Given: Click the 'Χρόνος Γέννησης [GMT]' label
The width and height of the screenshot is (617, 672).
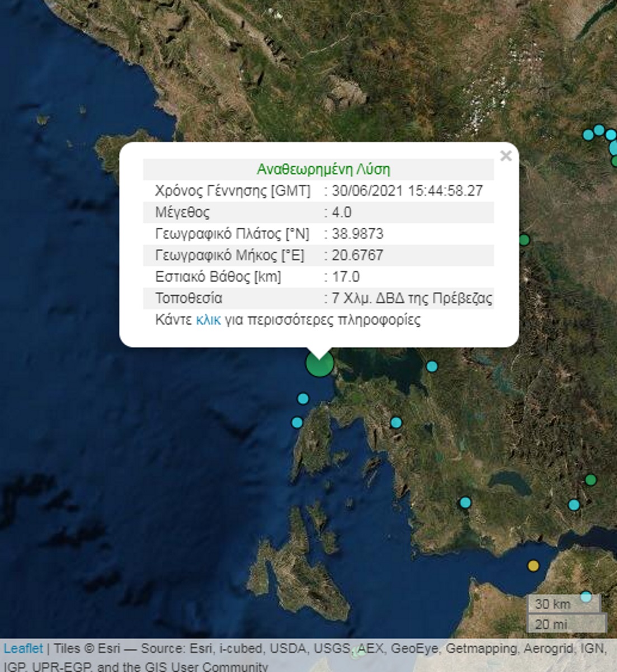Looking at the screenshot, I should pyautogui.click(x=233, y=191).
